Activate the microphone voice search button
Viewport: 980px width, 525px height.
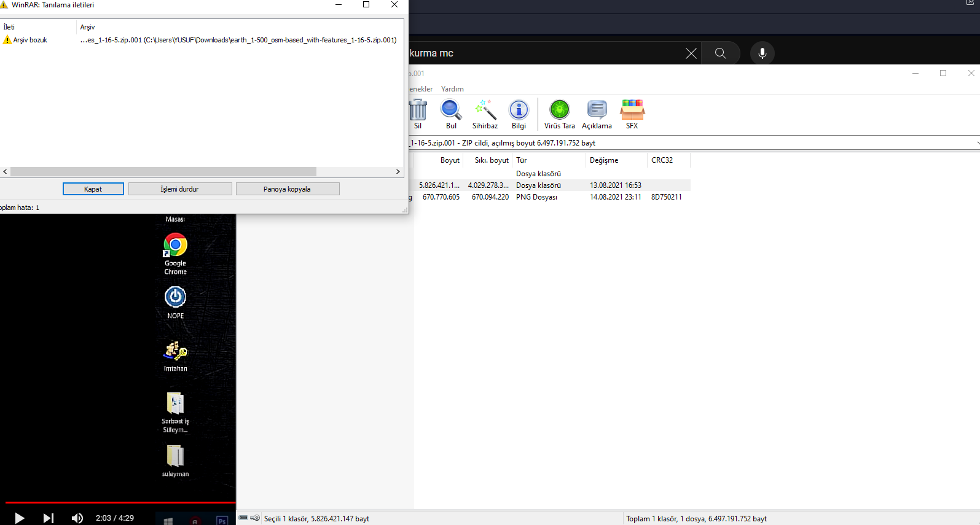coord(762,53)
